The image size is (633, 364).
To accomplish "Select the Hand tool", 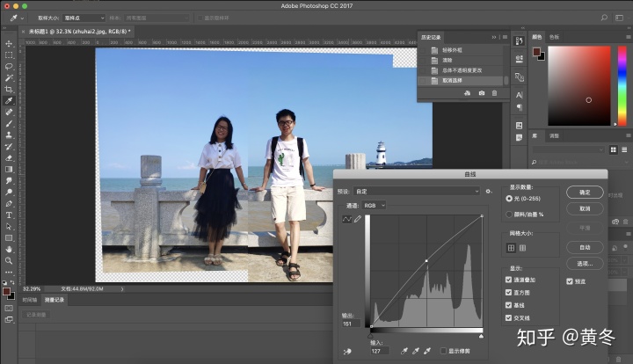I will (9, 250).
